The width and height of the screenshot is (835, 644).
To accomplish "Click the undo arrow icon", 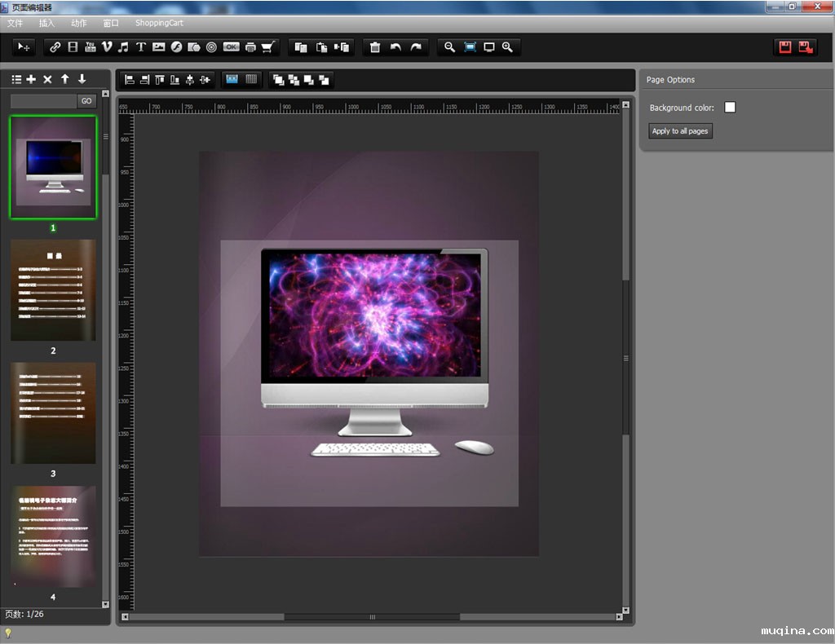I will [x=395, y=47].
